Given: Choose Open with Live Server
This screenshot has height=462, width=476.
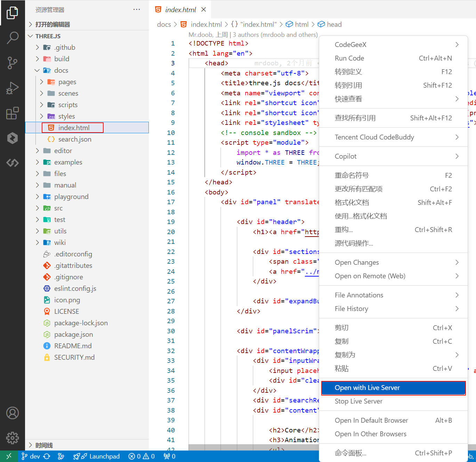Looking at the screenshot, I should point(393,388).
